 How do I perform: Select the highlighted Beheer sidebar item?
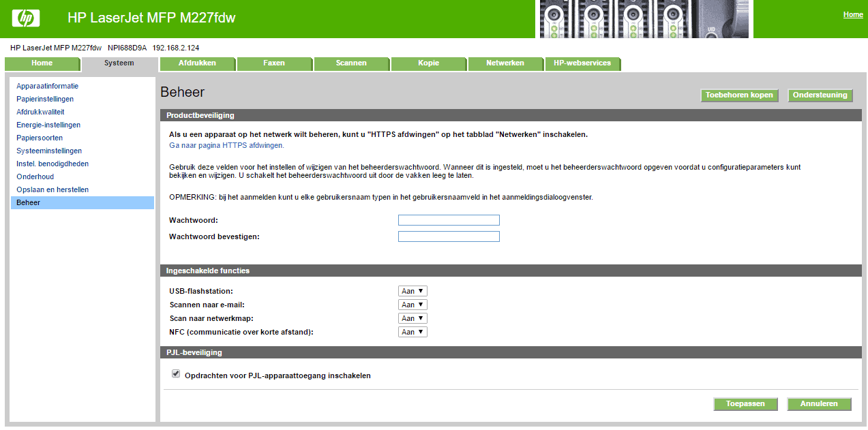click(x=83, y=203)
